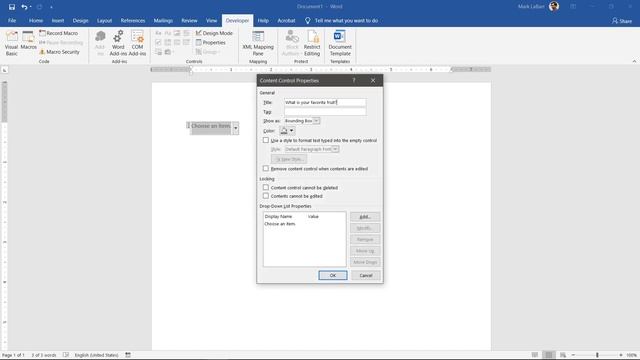
Task: Check Contents cannot be edited
Action: pyautogui.click(x=266, y=196)
